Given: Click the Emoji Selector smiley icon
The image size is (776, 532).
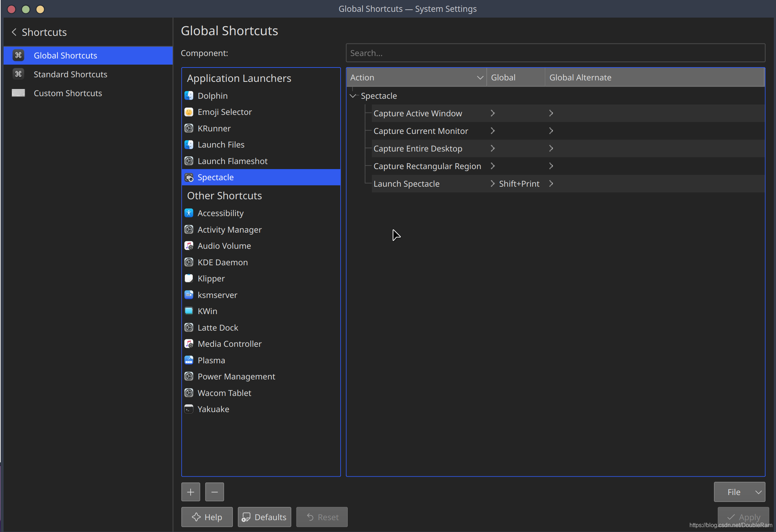Looking at the screenshot, I should [189, 112].
